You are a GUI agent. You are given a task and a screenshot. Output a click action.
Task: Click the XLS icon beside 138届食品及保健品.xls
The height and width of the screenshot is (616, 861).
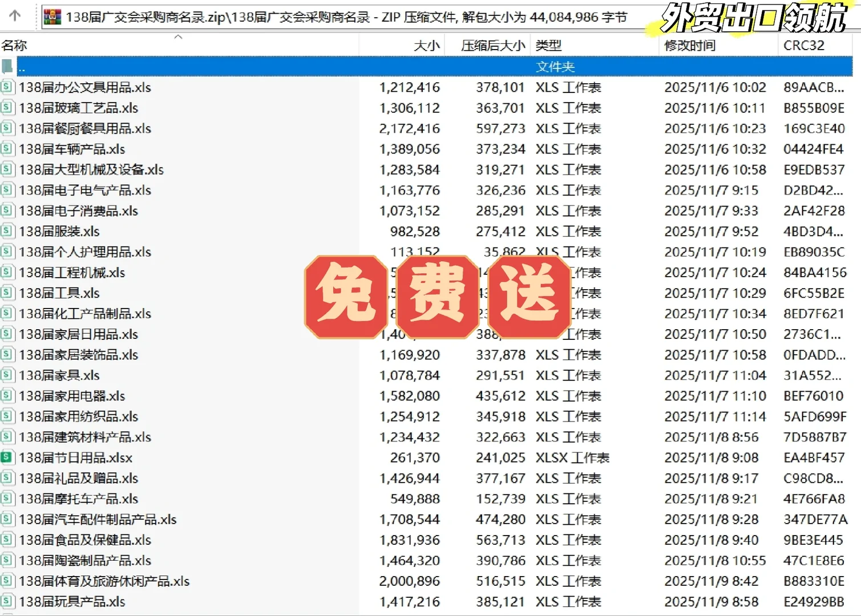[x=7, y=540]
